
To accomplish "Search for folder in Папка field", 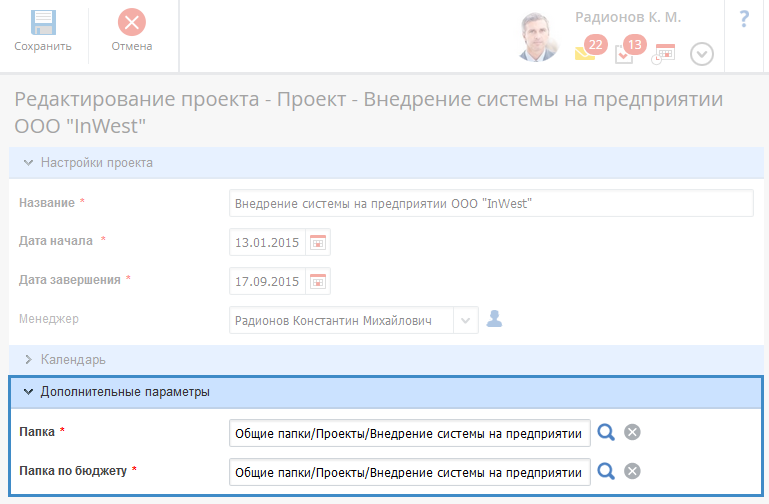I will [606, 432].
